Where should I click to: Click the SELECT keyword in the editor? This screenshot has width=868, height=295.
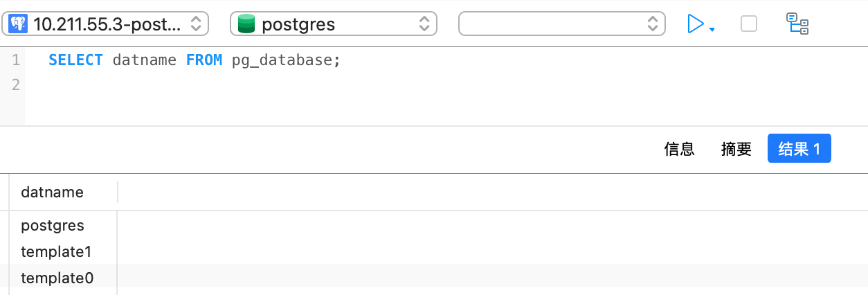tap(75, 60)
